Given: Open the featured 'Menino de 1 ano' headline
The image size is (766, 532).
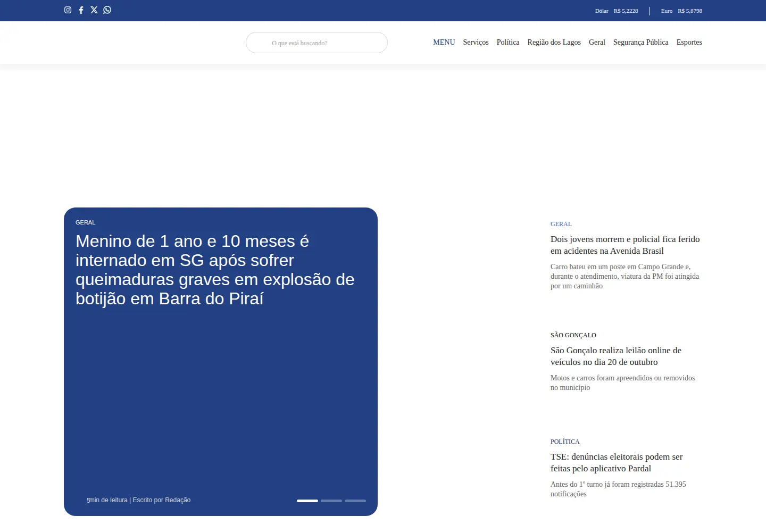Looking at the screenshot, I should tap(215, 270).
